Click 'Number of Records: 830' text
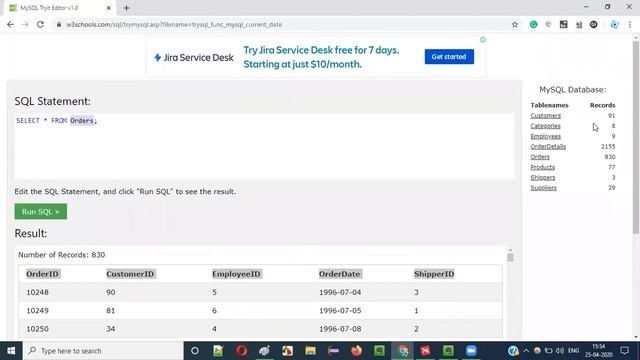Screen dimensions: 640x360 point(62,255)
